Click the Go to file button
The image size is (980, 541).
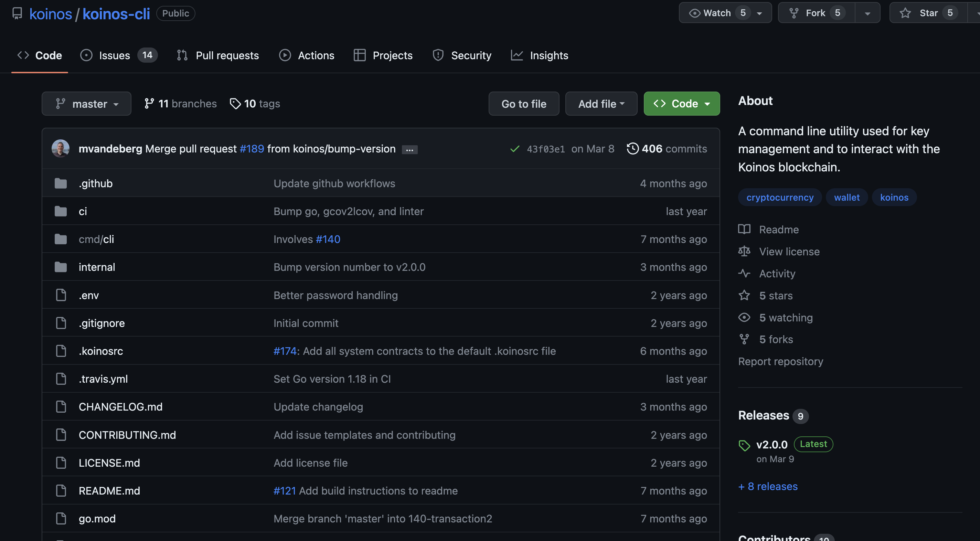pyautogui.click(x=524, y=104)
